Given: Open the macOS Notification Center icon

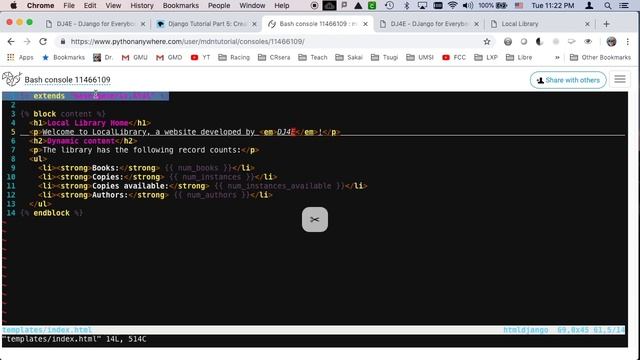Looking at the screenshot, I should [624, 6].
